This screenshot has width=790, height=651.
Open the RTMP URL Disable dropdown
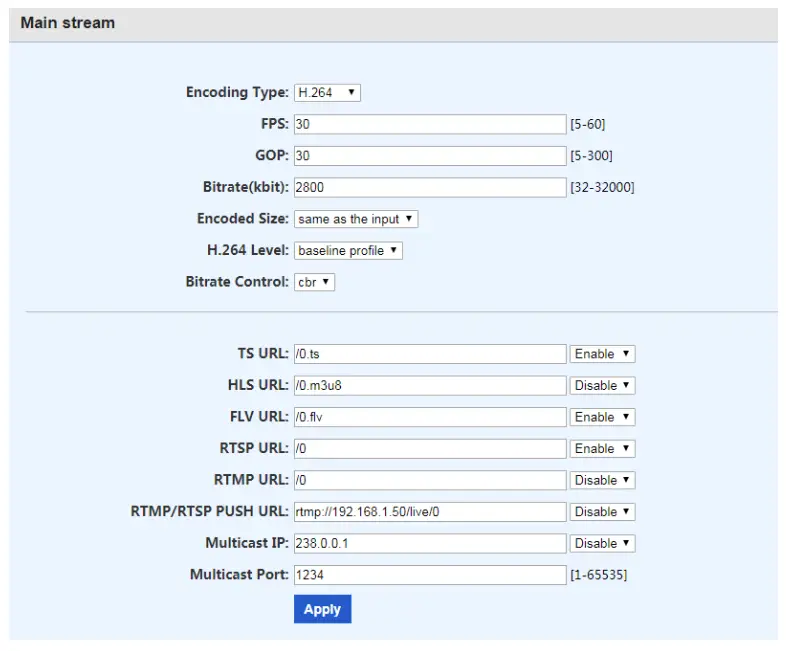603,480
